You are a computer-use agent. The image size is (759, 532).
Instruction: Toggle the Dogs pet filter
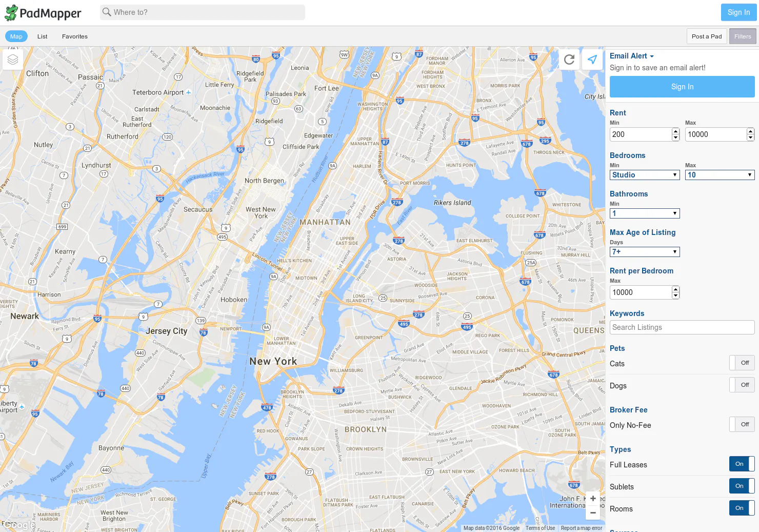(x=742, y=385)
